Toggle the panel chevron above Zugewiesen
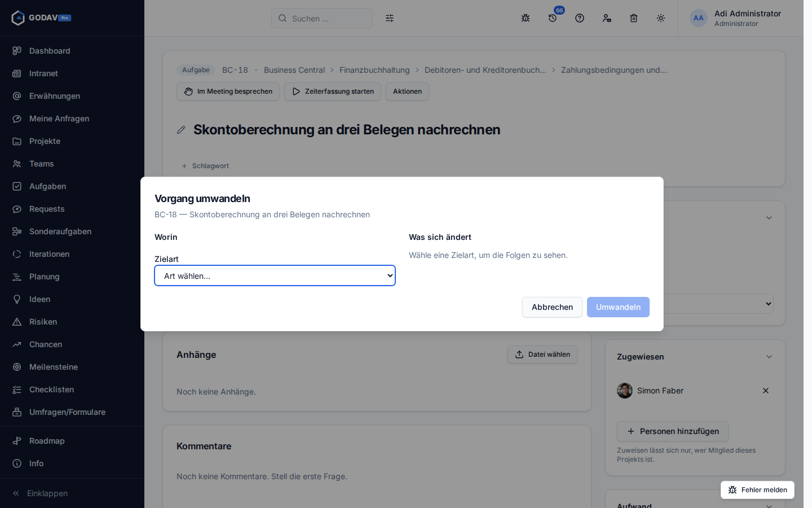This screenshot has width=812, height=508. (769, 218)
